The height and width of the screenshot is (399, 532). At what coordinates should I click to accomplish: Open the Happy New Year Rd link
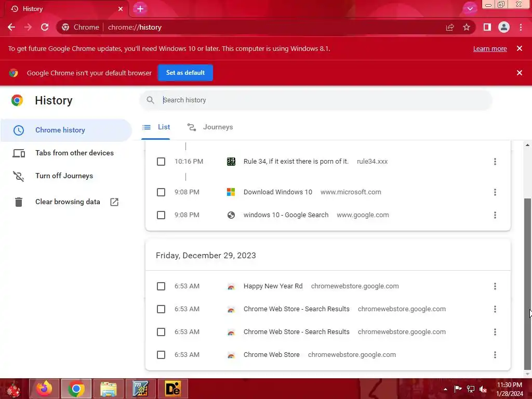pos(273,286)
